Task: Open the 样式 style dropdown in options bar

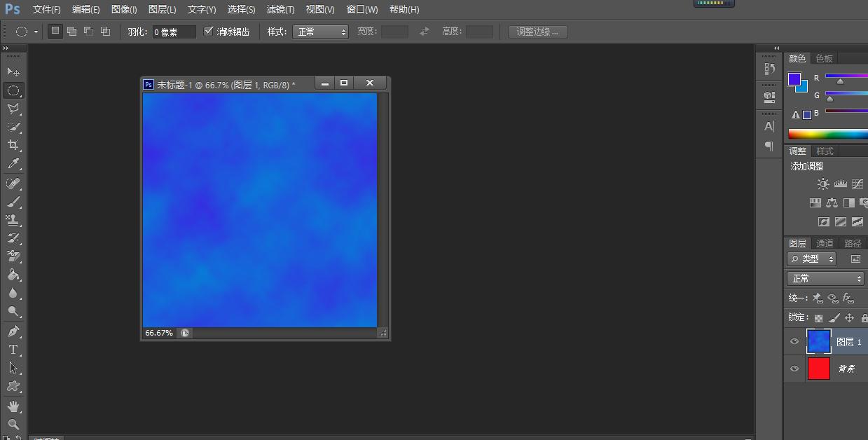Action: tap(320, 31)
